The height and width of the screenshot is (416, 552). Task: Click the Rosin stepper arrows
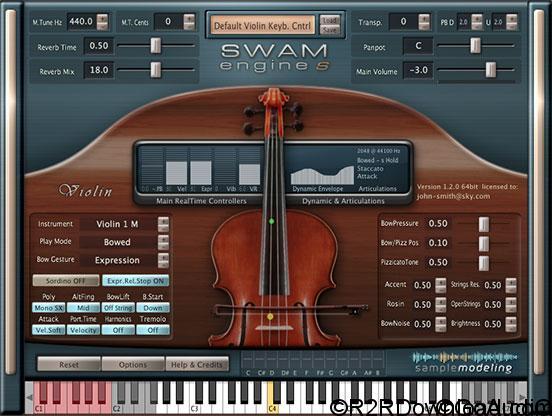tap(440, 305)
